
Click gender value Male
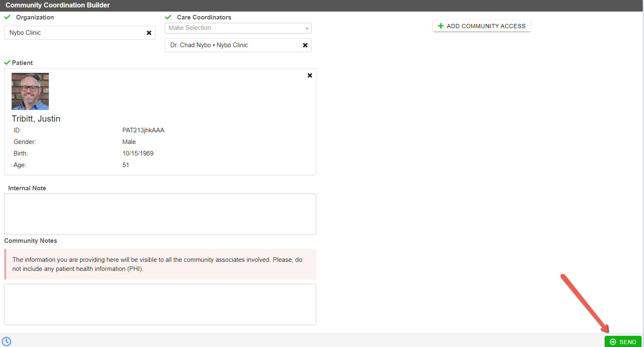click(x=129, y=142)
